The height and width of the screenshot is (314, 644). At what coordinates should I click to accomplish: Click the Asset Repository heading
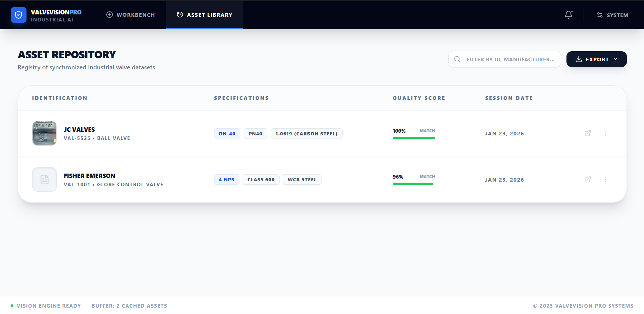[x=67, y=55]
